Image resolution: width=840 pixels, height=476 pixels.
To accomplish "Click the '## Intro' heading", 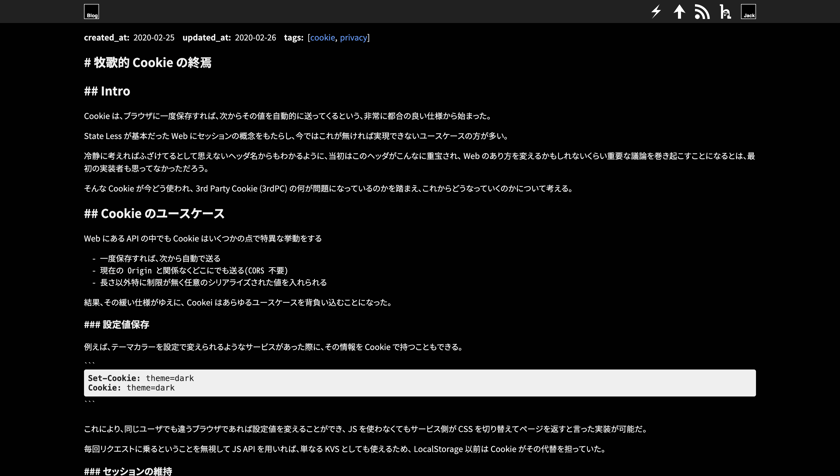I will coord(107,91).
